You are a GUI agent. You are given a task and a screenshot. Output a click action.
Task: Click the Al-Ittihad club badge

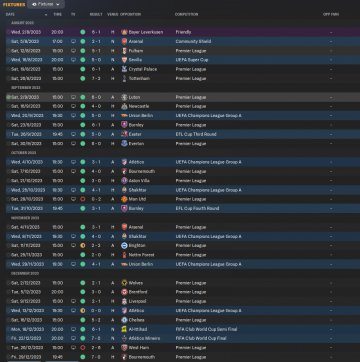click(x=124, y=329)
